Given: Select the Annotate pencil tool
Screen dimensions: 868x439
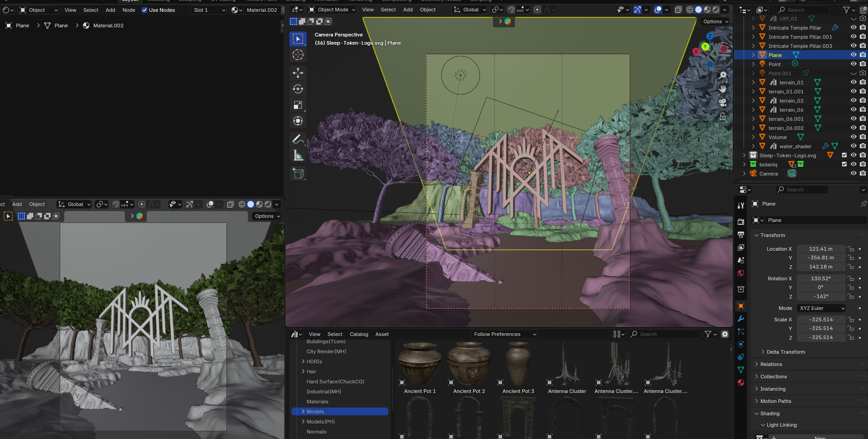Looking at the screenshot, I should pos(298,139).
